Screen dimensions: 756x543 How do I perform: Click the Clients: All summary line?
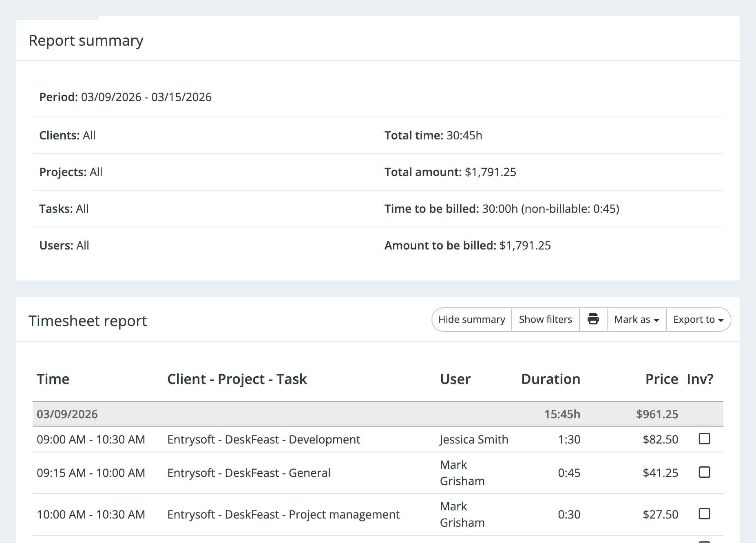67,135
